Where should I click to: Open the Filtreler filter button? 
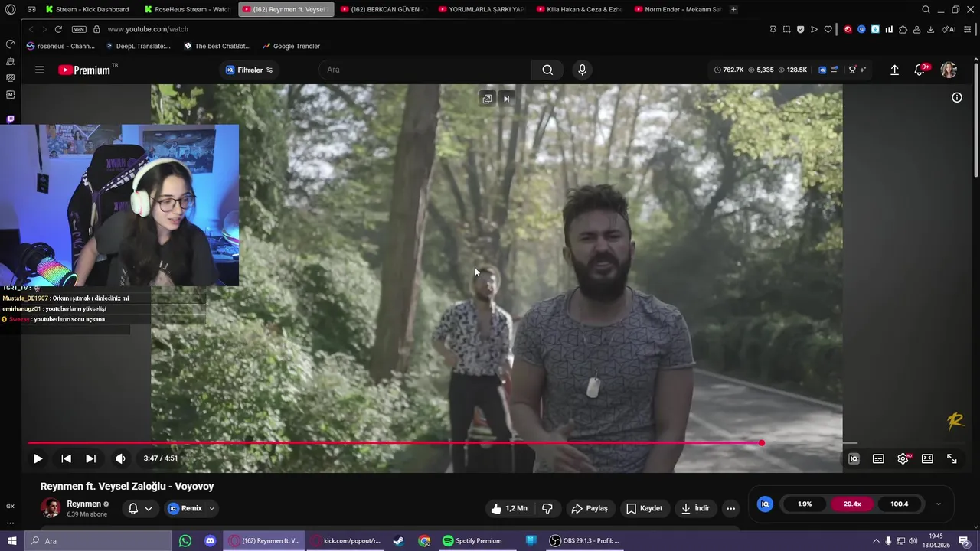pos(250,70)
